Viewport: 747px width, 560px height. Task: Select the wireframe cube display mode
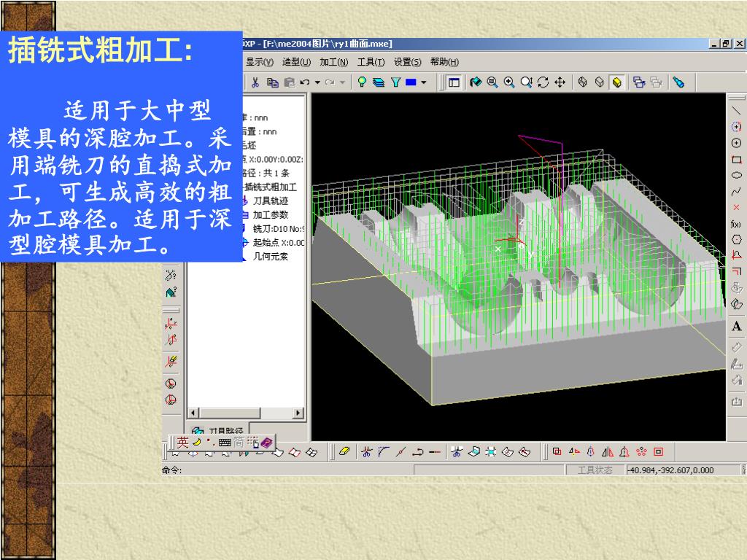point(583,82)
